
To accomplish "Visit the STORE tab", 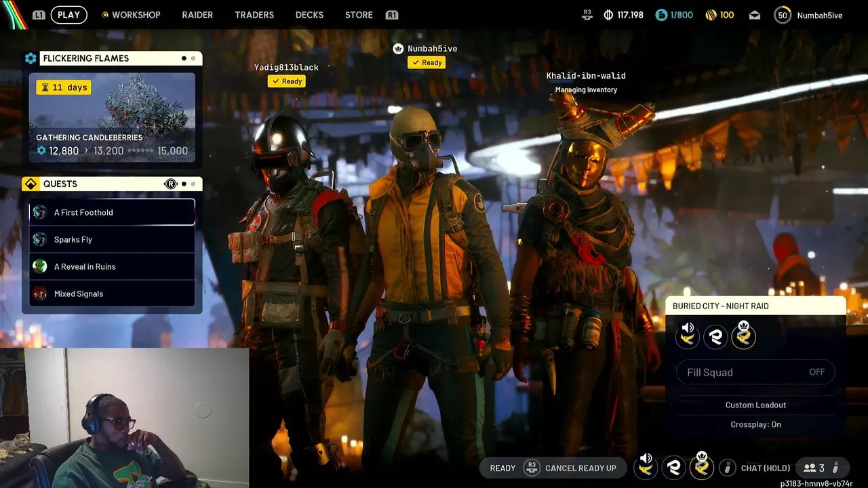I will 359,15.
